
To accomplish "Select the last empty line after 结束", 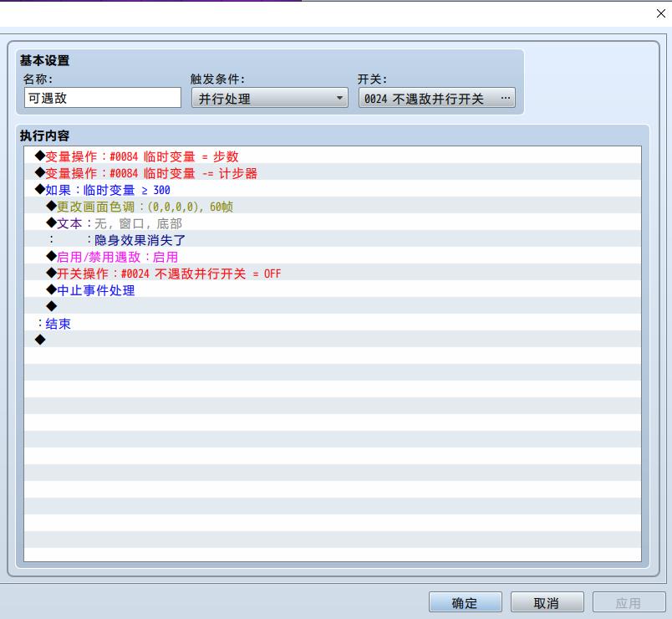I will point(333,340).
